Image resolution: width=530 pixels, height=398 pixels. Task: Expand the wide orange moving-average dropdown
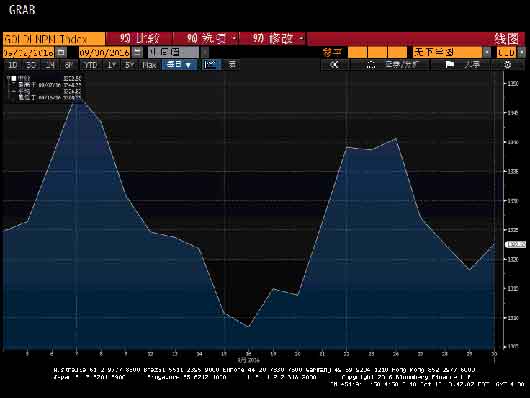[x=448, y=52]
